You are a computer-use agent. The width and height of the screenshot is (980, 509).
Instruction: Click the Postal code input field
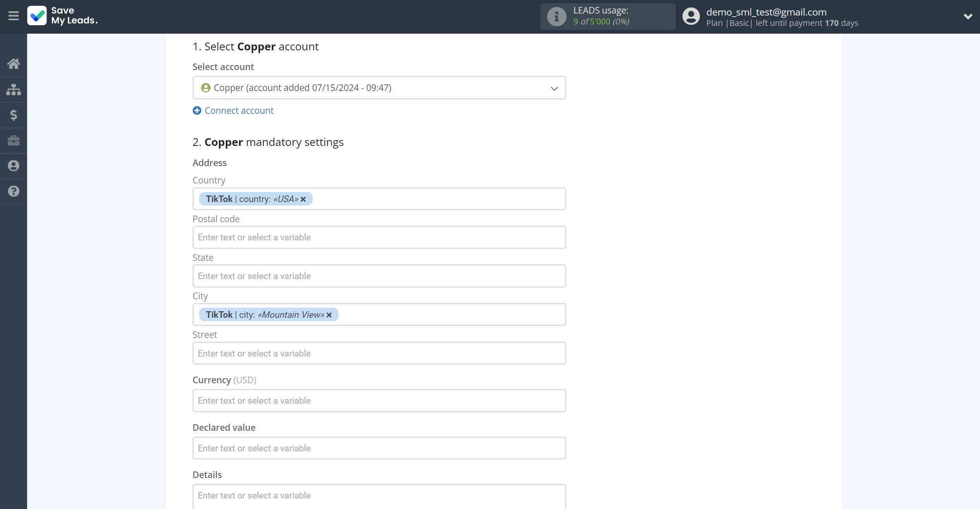pyautogui.click(x=379, y=237)
